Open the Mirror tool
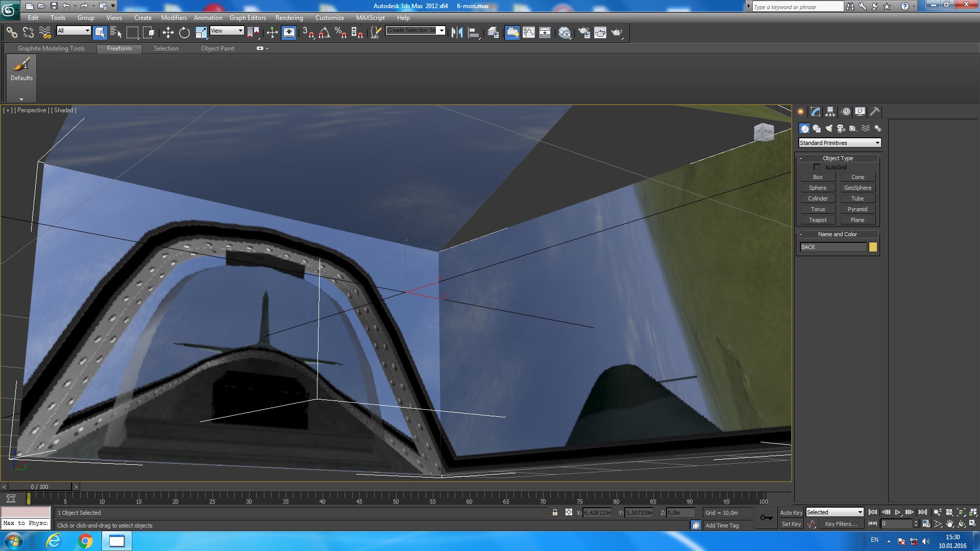 point(457,33)
